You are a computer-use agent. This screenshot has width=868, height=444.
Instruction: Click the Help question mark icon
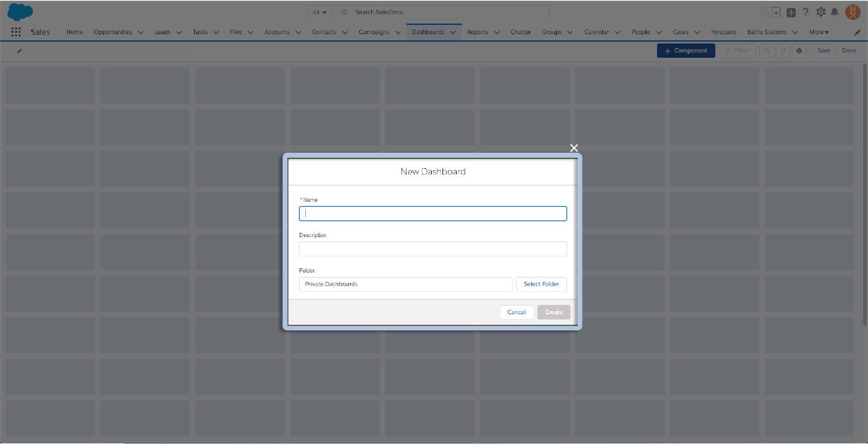(x=806, y=12)
